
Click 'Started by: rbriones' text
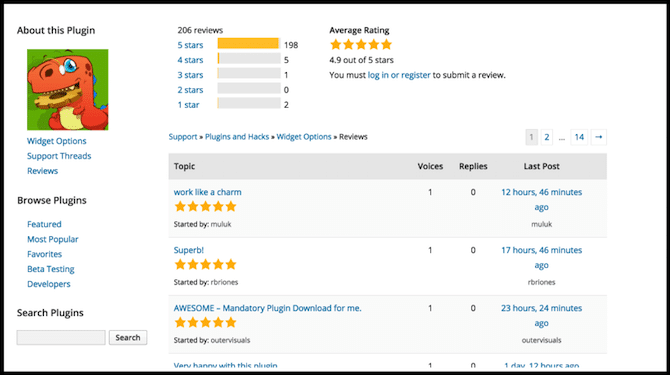pyautogui.click(x=206, y=282)
